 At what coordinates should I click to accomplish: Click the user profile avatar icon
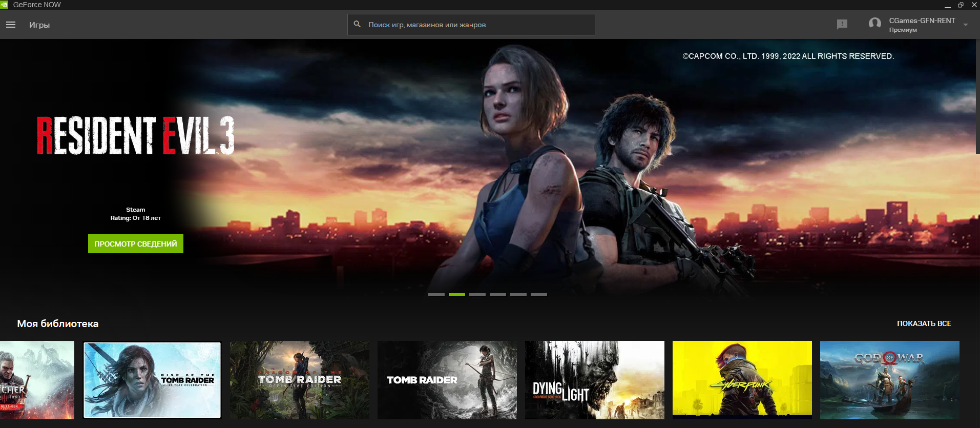coord(875,24)
